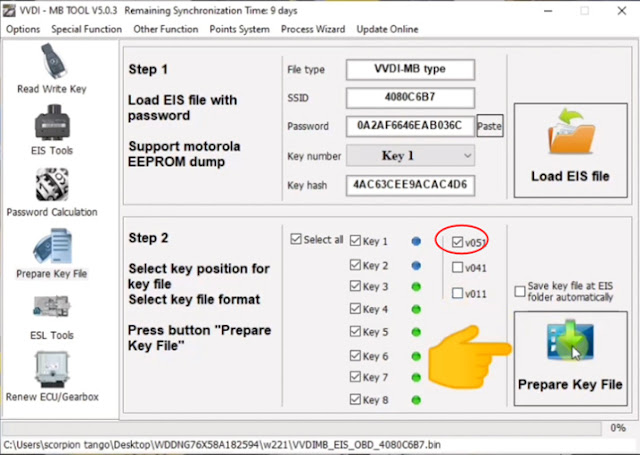Screen dimensions: 640x455
Task: Click the Paste button beside Password
Action: pyautogui.click(x=490, y=126)
